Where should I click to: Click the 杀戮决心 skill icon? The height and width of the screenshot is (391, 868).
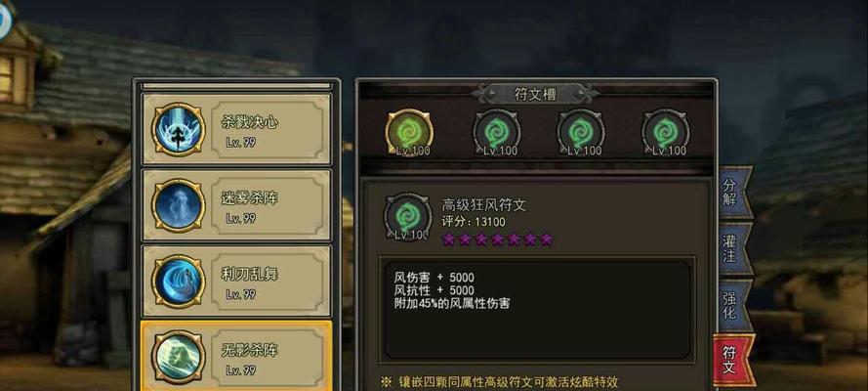(x=179, y=130)
